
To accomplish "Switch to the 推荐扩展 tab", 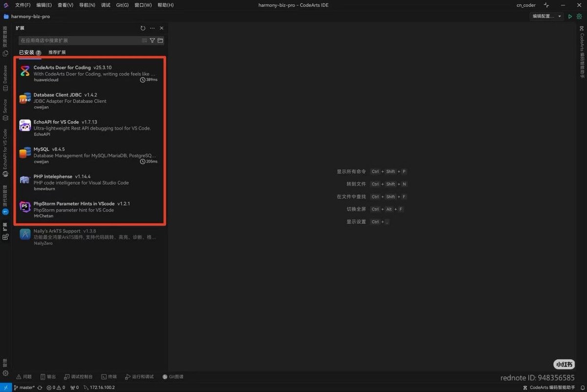I will [x=57, y=52].
